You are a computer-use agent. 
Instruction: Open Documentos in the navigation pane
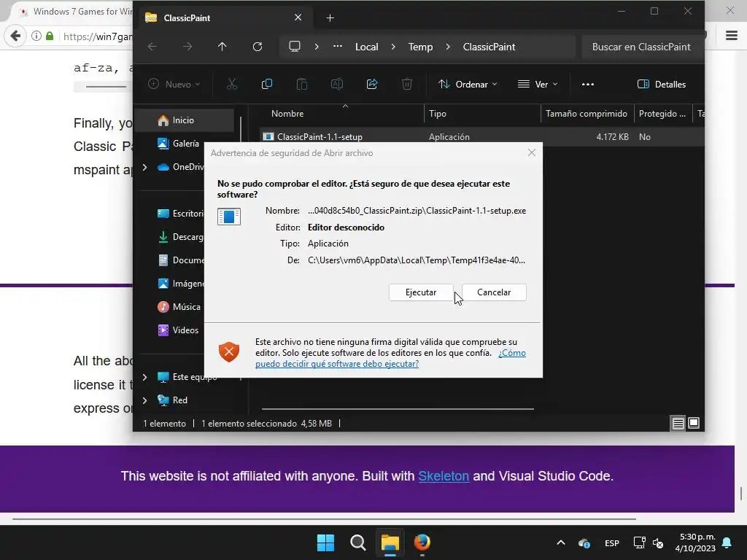tap(180, 260)
